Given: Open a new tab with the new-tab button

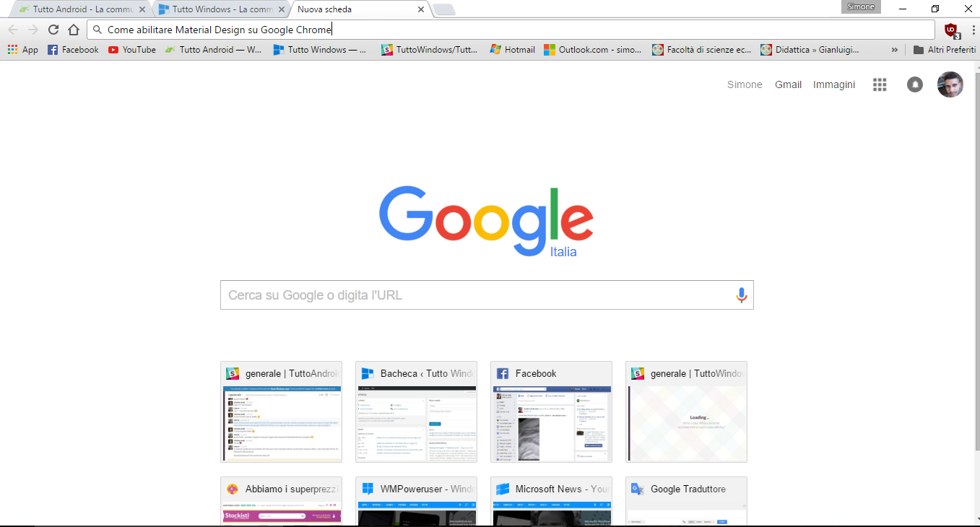Looking at the screenshot, I should [x=443, y=9].
